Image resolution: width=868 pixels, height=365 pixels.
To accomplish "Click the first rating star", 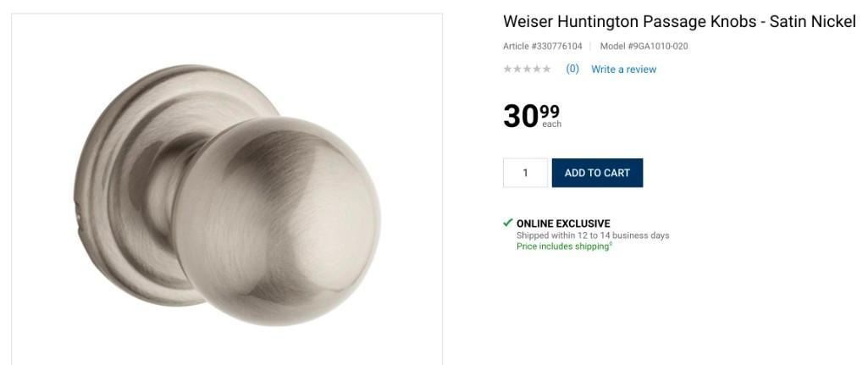I will 507,69.
